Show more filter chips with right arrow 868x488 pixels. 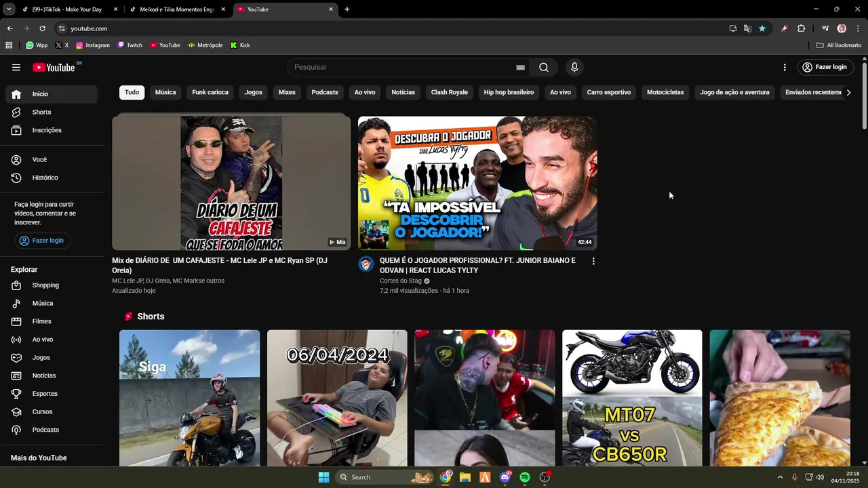848,92
